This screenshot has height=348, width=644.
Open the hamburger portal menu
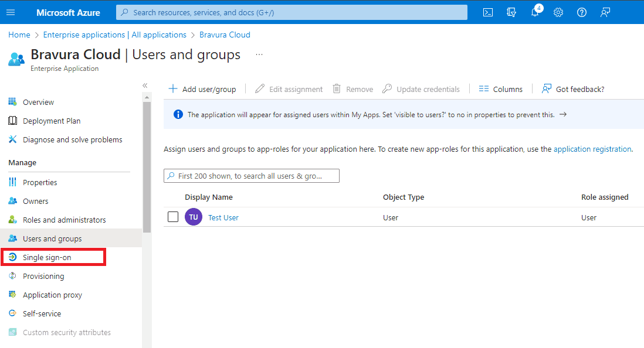pos(11,12)
